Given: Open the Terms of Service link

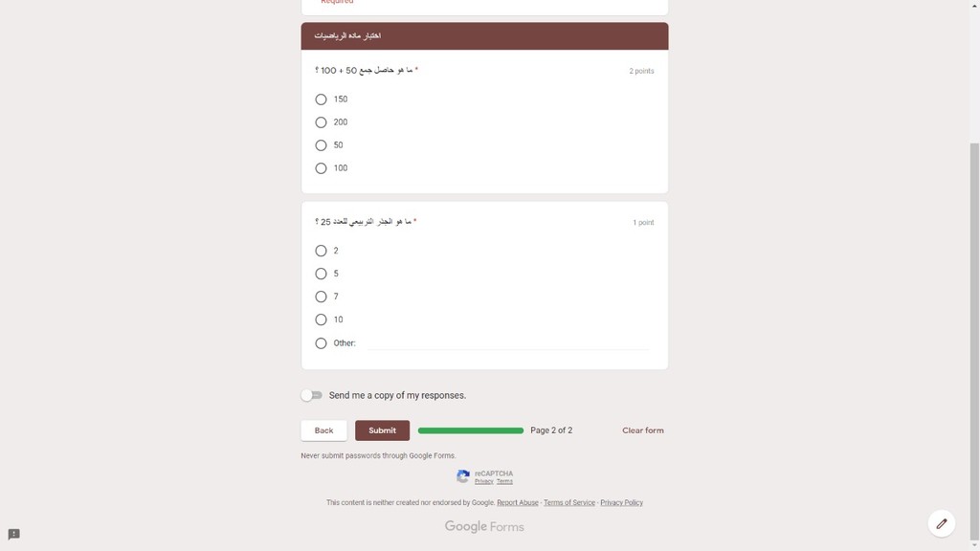Looking at the screenshot, I should point(569,502).
